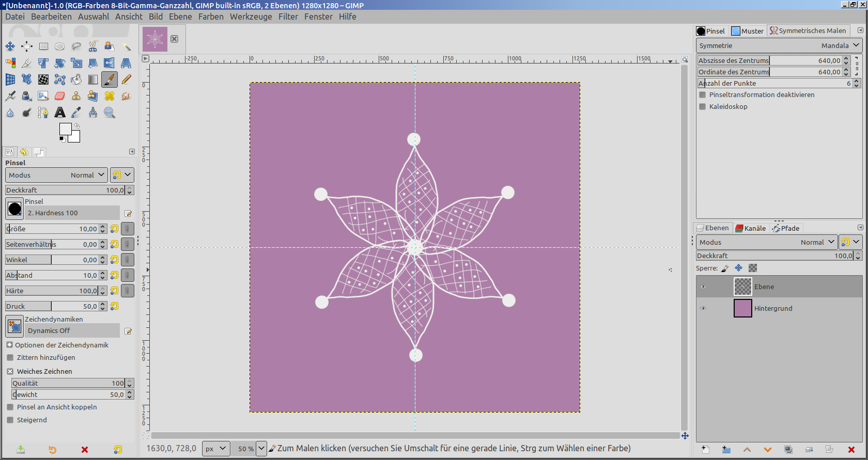
Task: Delete layer using the red X icon
Action: (x=851, y=450)
